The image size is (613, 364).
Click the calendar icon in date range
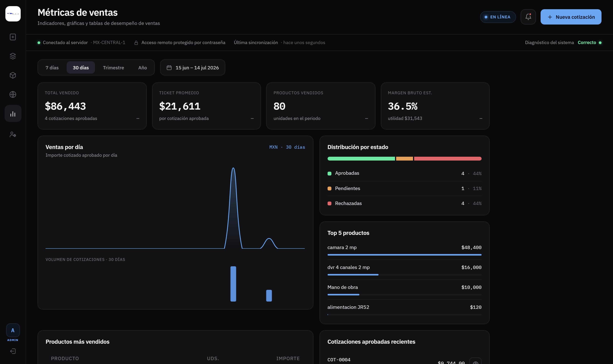169,67
